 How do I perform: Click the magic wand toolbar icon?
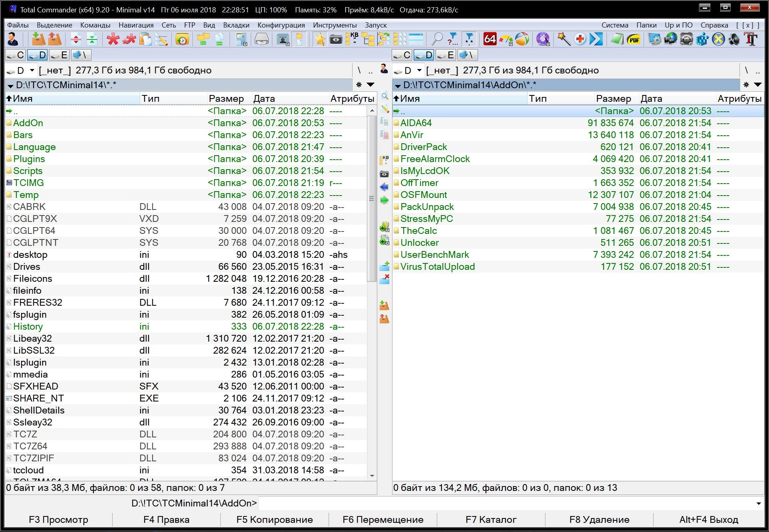pos(563,39)
